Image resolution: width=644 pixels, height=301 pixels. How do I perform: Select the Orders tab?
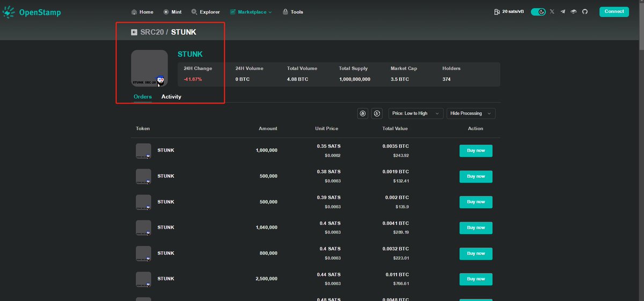click(x=143, y=97)
